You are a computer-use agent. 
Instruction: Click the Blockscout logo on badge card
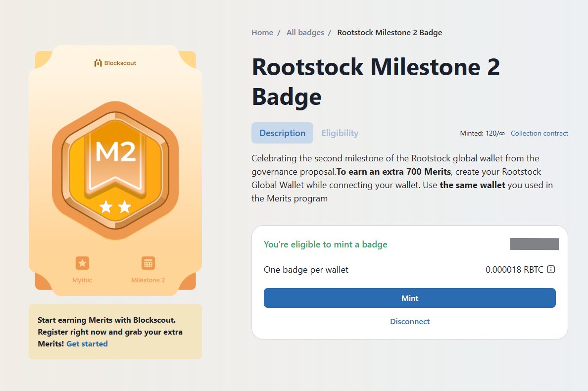click(115, 63)
